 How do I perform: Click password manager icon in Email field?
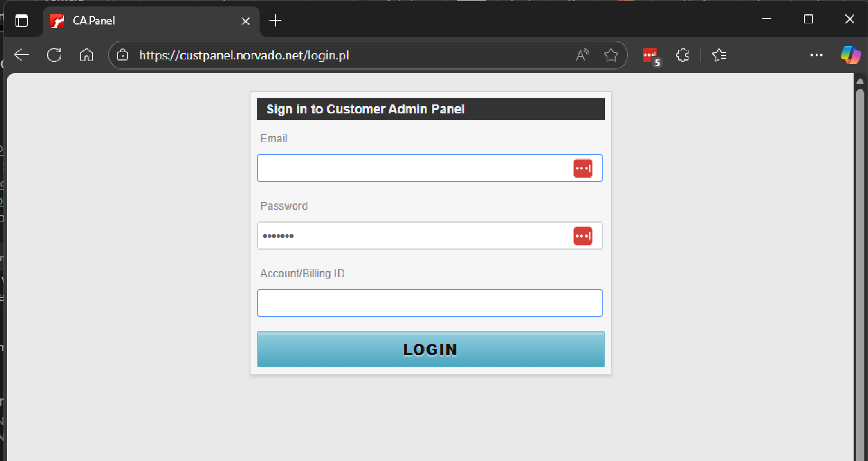tap(583, 168)
